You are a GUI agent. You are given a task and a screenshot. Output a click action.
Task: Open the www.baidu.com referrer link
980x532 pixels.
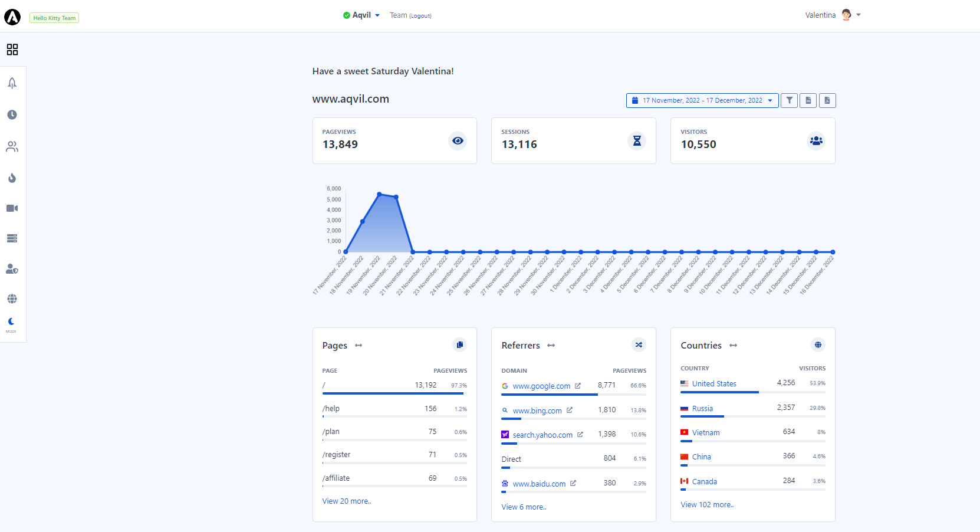(539, 484)
